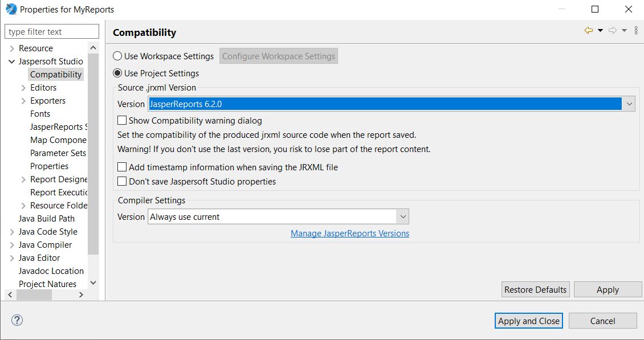Expand the Resource tree node

coord(12,48)
